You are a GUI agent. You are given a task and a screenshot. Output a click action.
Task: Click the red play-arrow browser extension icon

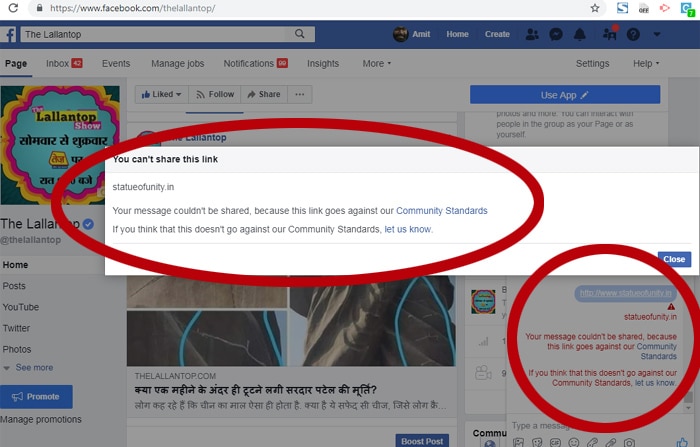pos(665,8)
